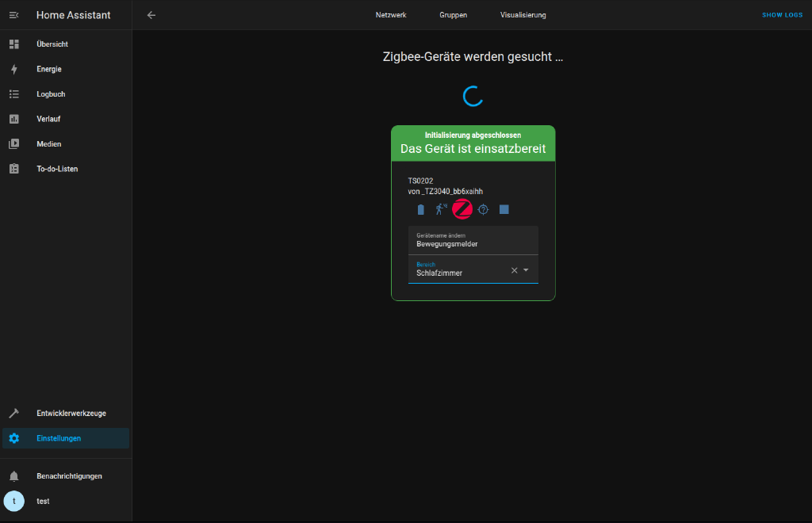Open Benachrichtigungen via the bell icon

[13, 475]
